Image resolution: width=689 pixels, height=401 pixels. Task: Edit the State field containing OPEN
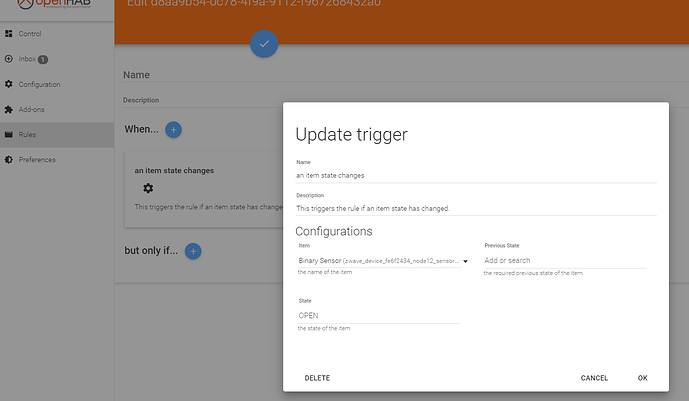(378, 315)
